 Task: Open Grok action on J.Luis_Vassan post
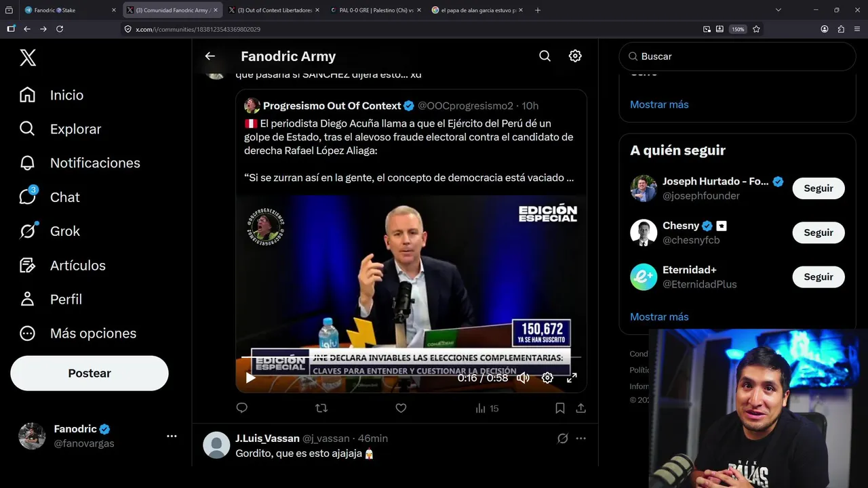(563, 439)
